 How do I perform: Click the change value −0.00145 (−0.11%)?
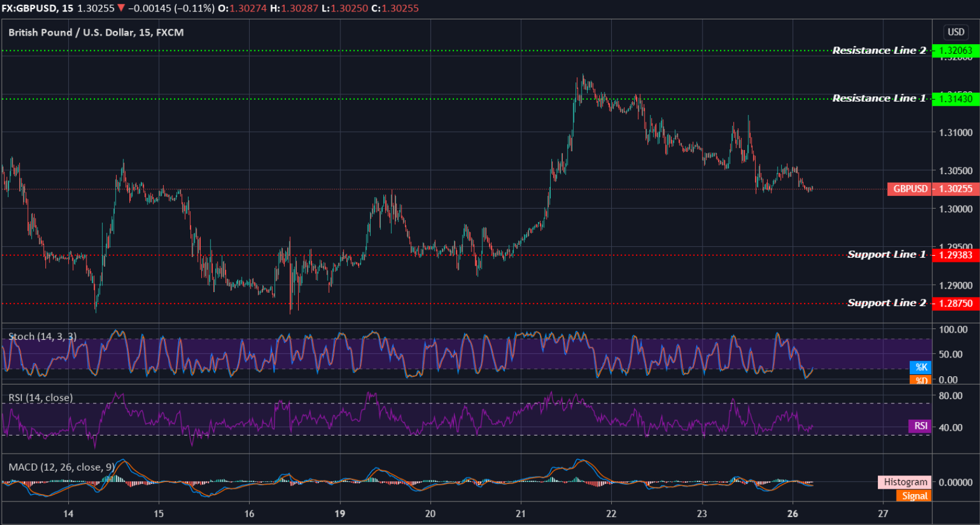[171, 8]
